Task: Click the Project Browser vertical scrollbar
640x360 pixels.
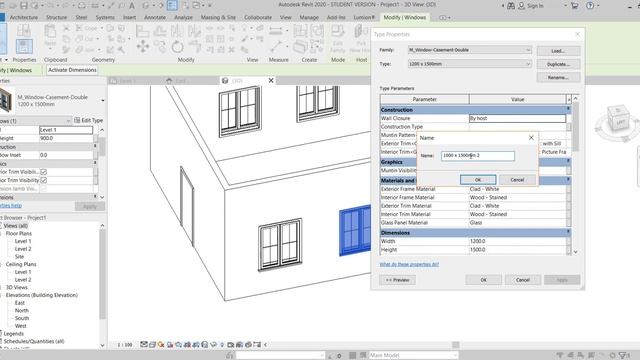Action: (102, 285)
